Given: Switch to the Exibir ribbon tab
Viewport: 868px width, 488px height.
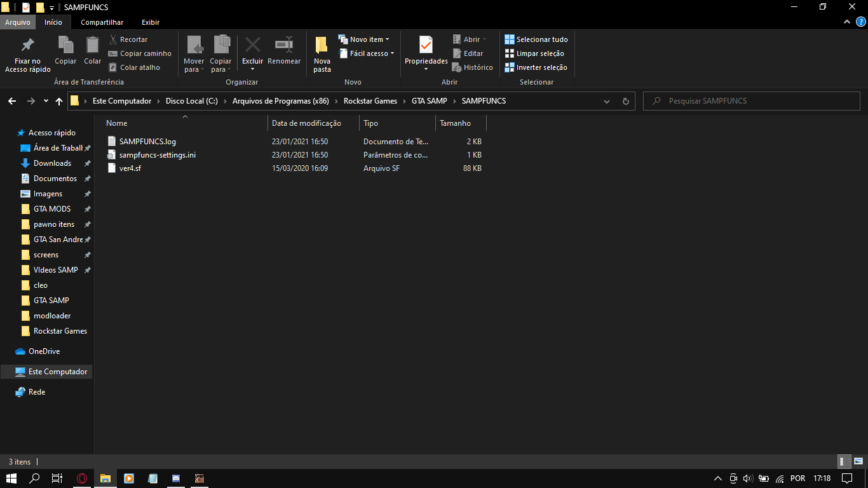Looking at the screenshot, I should click(x=151, y=22).
